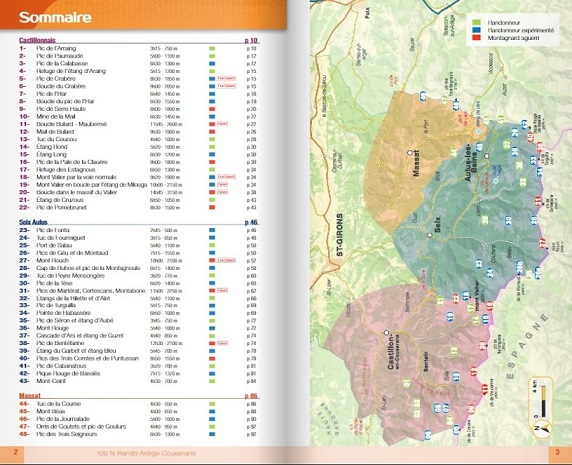Click the green difficulty square for Mont-Ceint
572x465 pixels.
coord(212,381)
